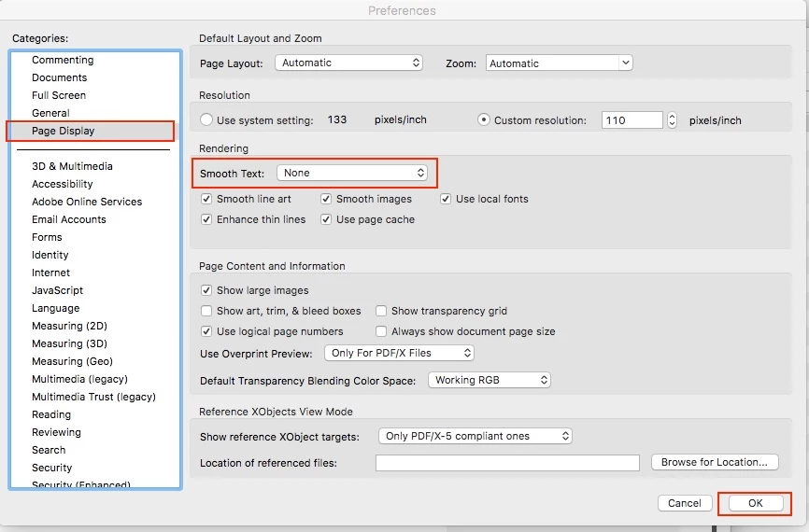Screen dimensions: 809x532
Task: Toggle Enhance thin lines checkbox
Action: tap(206, 219)
